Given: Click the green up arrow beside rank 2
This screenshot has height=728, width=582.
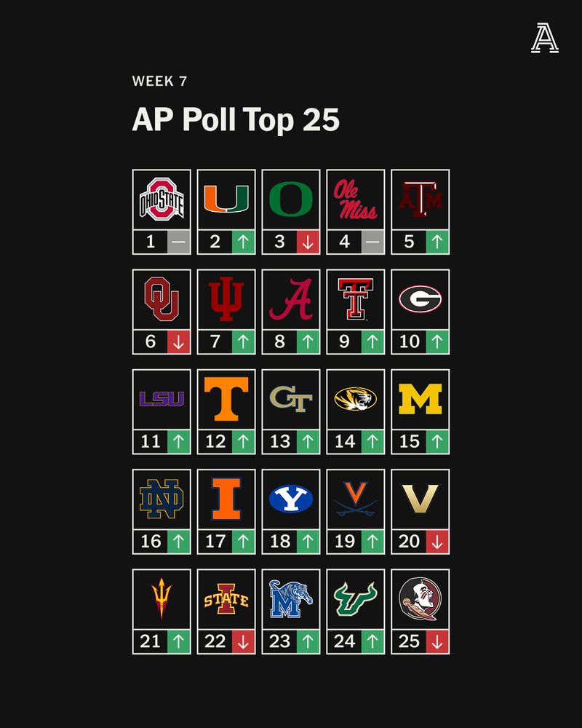Looking at the screenshot, I should pos(243,242).
